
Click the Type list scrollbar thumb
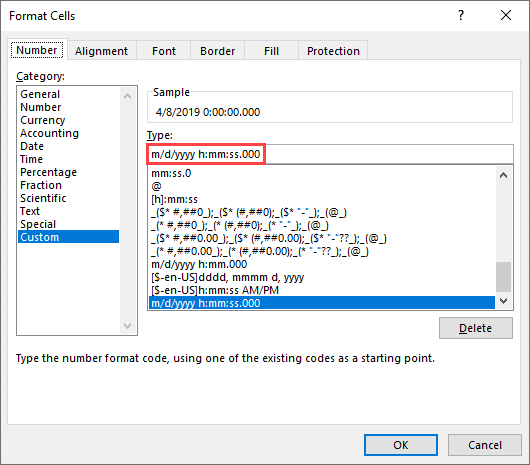pyautogui.click(x=503, y=277)
